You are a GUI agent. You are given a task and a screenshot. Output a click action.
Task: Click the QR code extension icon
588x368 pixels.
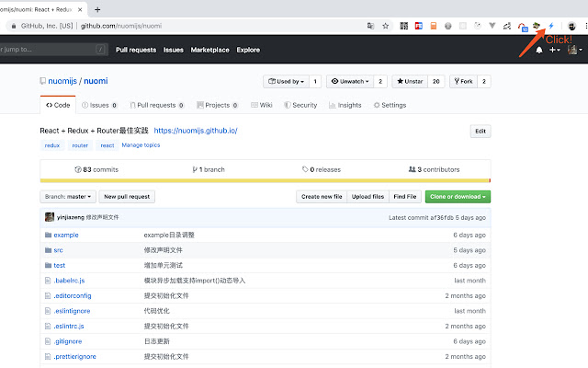click(404, 26)
